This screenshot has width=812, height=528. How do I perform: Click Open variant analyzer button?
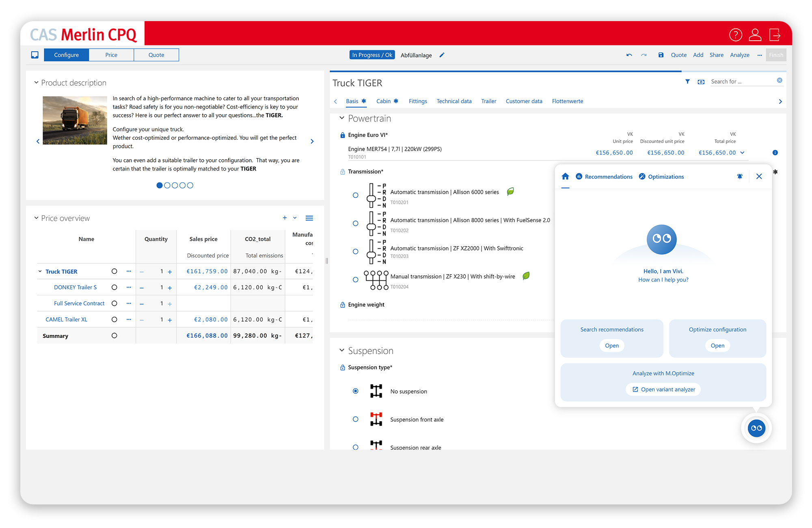coord(663,390)
